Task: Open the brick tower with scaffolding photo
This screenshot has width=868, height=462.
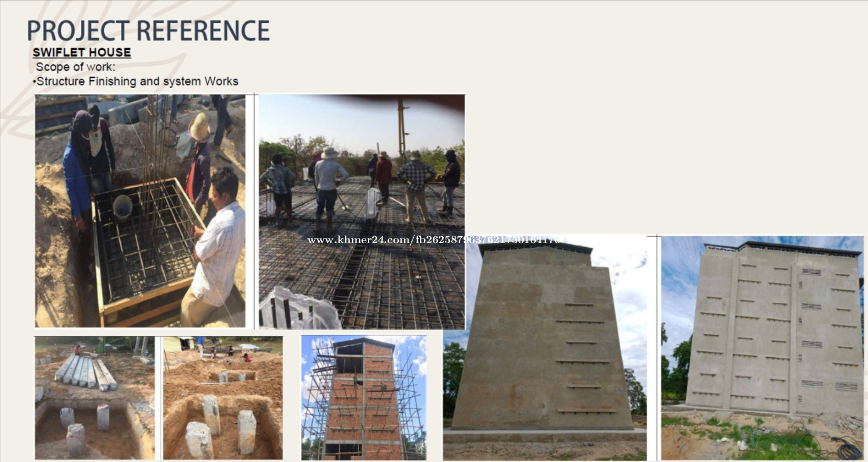Action: (363, 397)
